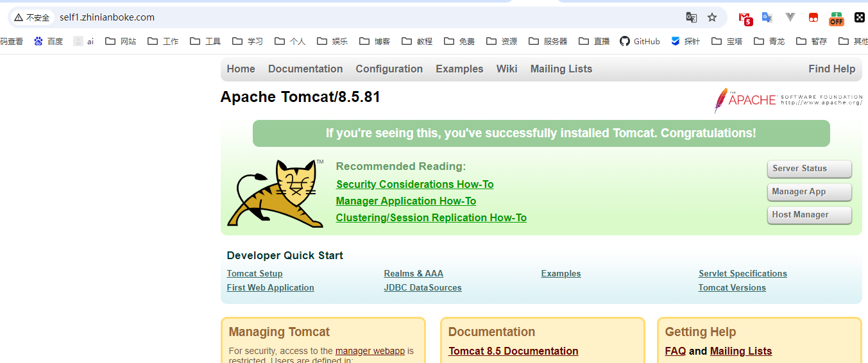This screenshot has height=363, width=868.
Task: Open the 百度 bookmark
Action: pyautogui.click(x=49, y=41)
